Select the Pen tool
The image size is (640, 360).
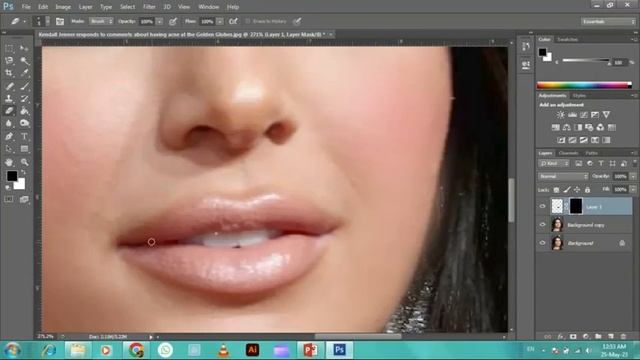pyautogui.click(x=9, y=136)
